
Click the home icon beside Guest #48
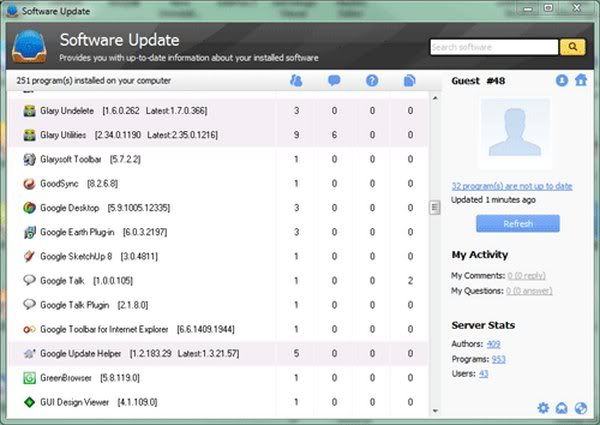581,80
